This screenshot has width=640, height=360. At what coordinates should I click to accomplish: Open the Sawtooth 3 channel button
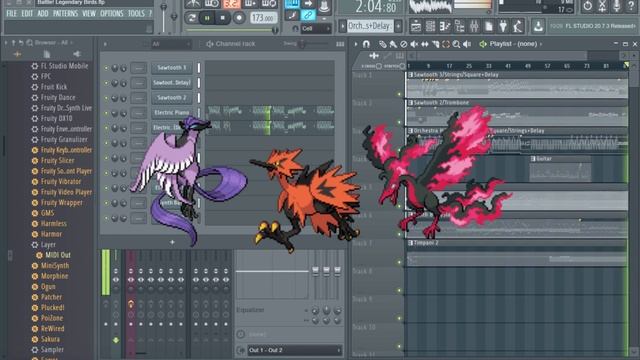(172, 68)
